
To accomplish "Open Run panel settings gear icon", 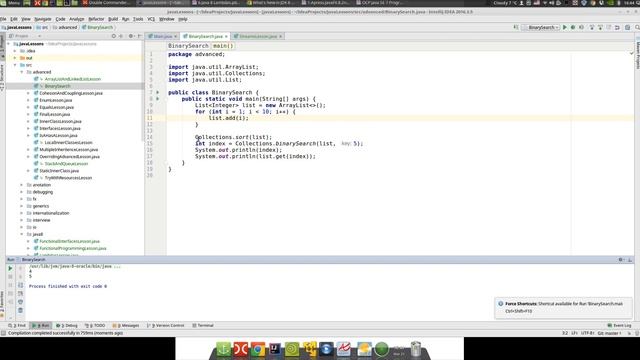I will [x=621, y=260].
